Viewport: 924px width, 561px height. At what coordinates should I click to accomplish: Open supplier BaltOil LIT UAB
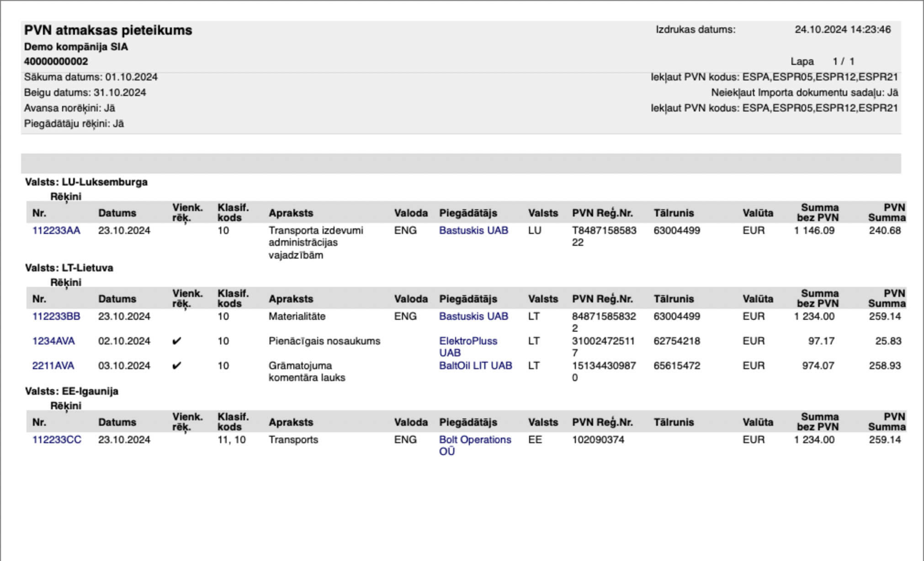coord(475,366)
